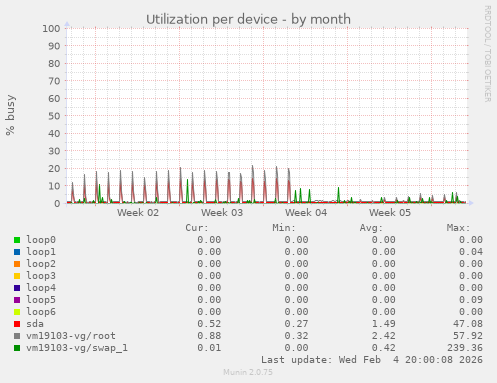The width and height of the screenshot is (497, 383).
Task: Click root current value 0.88
Action: 209,336
